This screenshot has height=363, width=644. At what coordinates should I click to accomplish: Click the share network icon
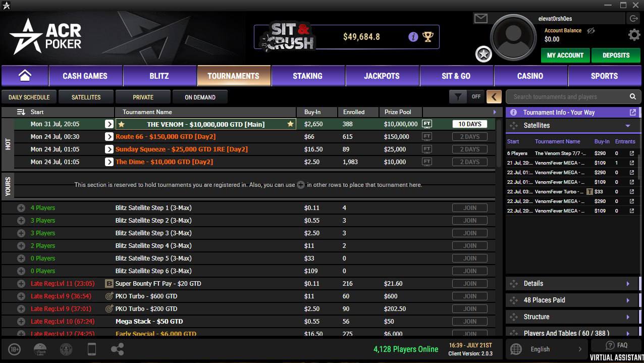pos(117,349)
